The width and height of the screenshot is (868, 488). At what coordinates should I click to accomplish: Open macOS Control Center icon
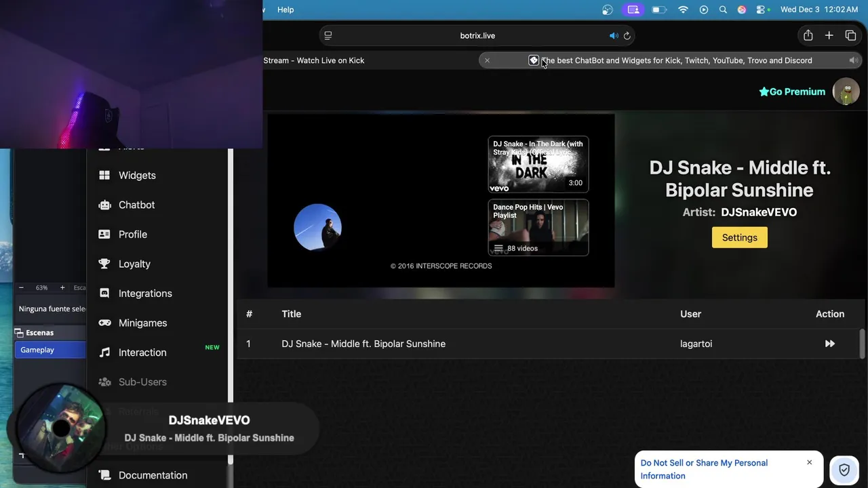click(761, 9)
